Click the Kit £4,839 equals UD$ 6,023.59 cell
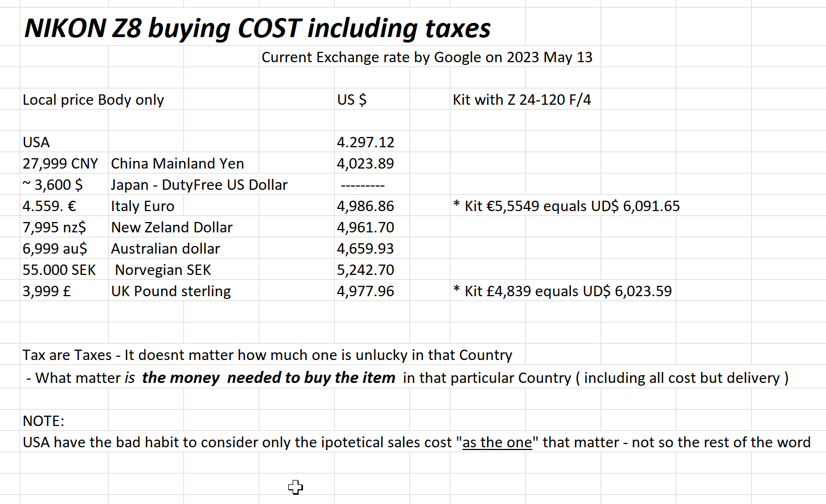This screenshot has width=826, height=504. click(562, 291)
